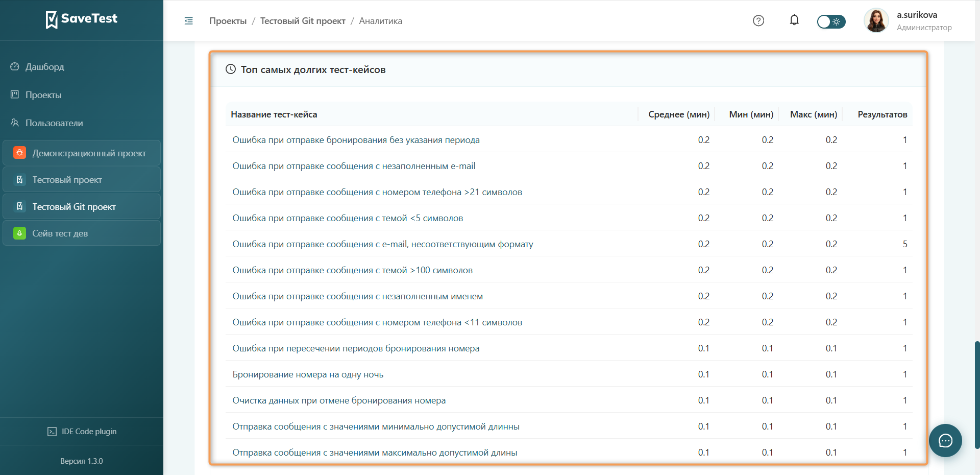
Task: Sort by Среднее (мин) column header
Action: coord(679,114)
